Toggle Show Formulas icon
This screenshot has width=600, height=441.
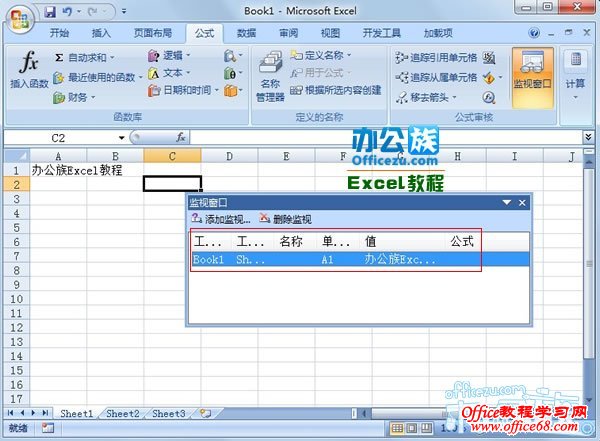click(489, 58)
